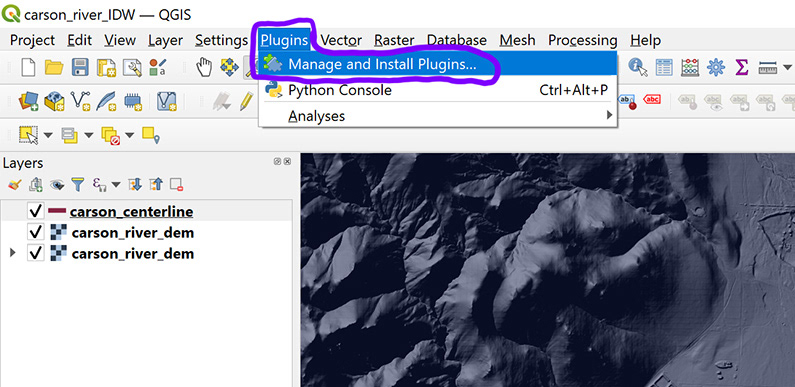Screen dimensions: 795x387
Task: Click the Filter Legend funnel icon
Action: pos(77,184)
